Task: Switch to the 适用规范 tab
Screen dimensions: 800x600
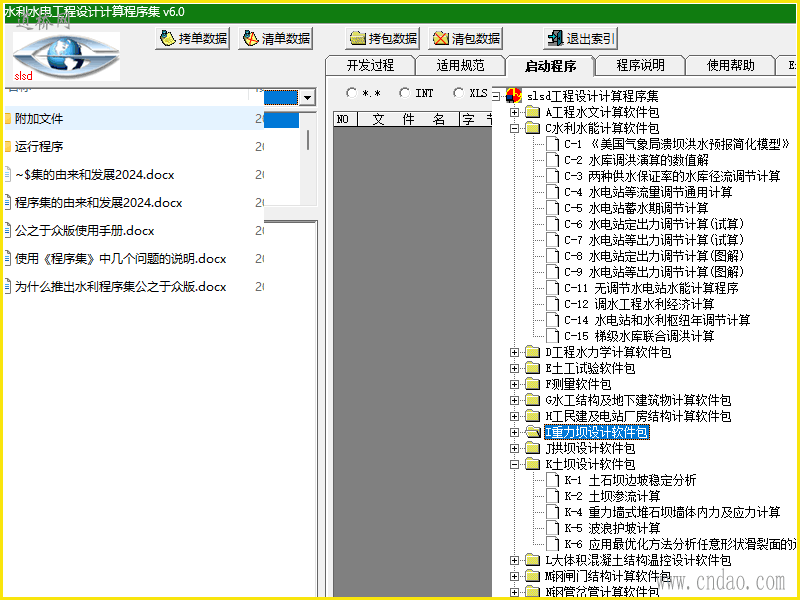Action: pos(460,65)
